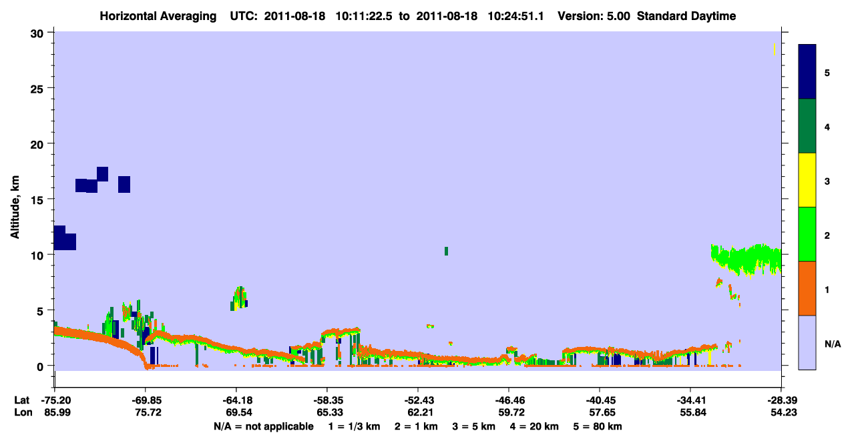Click the bright green cloud layer near 10 km
The image size is (868, 445).
tap(746, 260)
